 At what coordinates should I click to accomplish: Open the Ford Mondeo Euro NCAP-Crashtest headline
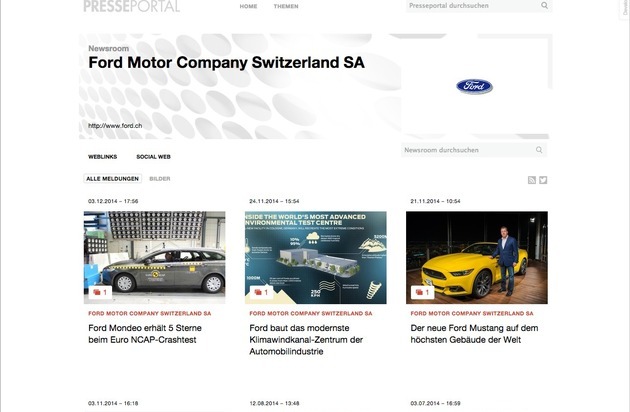145,334
